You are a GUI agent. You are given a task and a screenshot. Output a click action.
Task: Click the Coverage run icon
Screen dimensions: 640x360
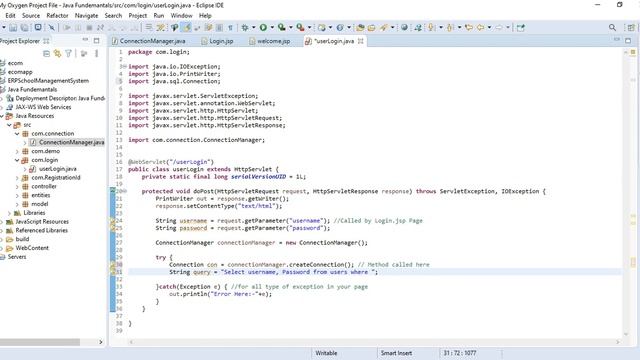pos(282,27)
